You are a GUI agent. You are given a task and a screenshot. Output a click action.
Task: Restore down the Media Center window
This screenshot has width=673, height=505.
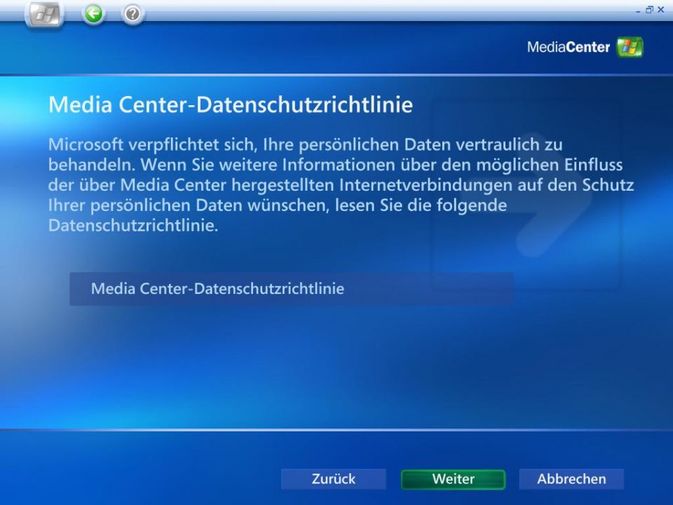[x=649, y=9]
